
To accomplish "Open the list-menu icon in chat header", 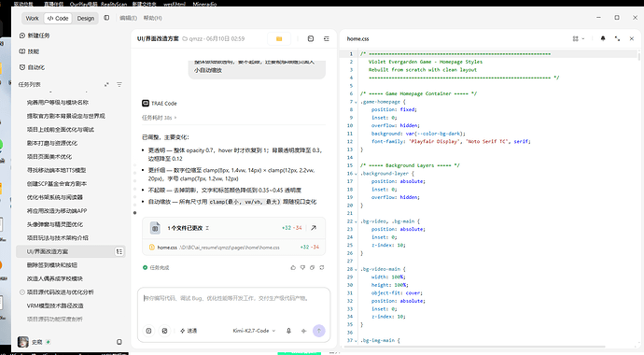I will [326, 38].
